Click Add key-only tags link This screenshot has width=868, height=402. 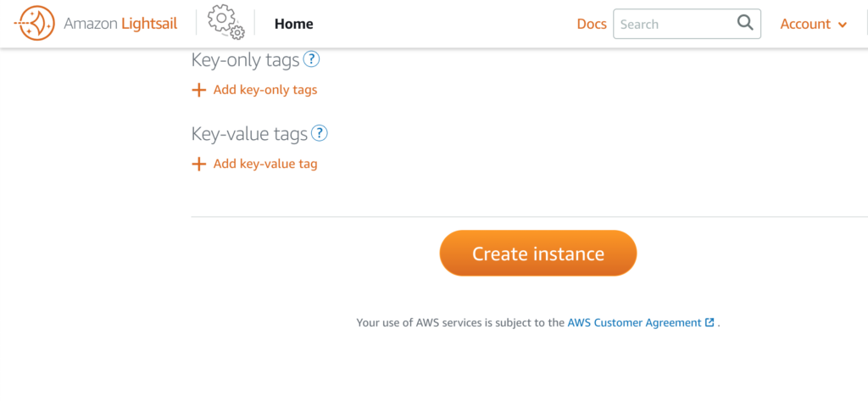coord(265,90)
